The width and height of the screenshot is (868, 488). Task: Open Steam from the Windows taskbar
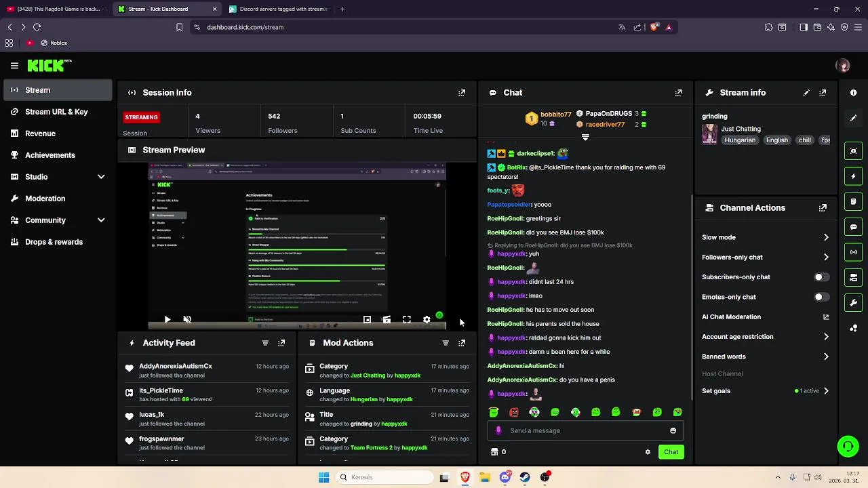pos(525,477)
